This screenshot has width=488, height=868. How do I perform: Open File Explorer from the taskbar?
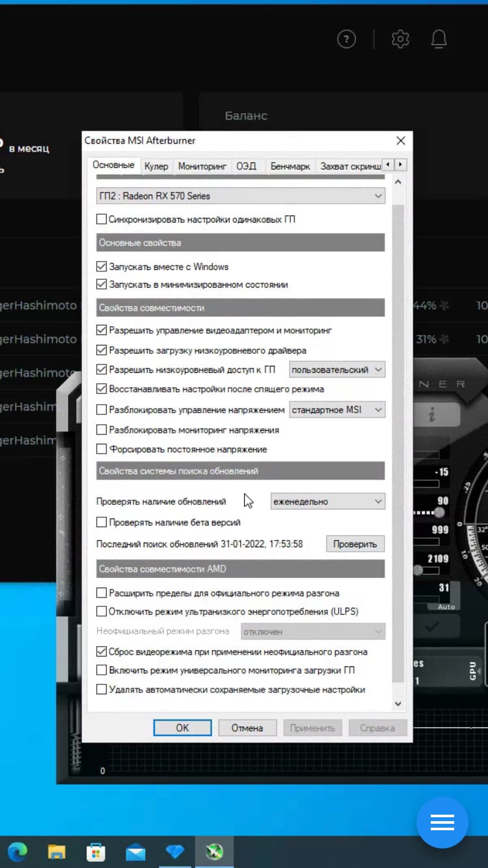point(57,851)
